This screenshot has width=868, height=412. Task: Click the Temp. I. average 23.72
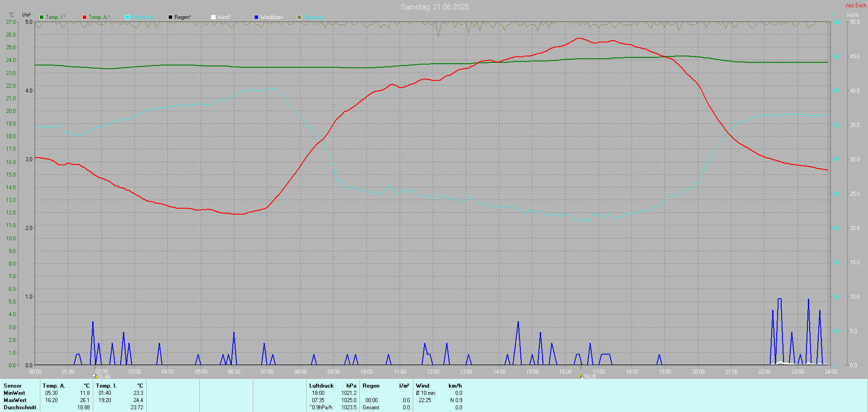coord(137,407)
